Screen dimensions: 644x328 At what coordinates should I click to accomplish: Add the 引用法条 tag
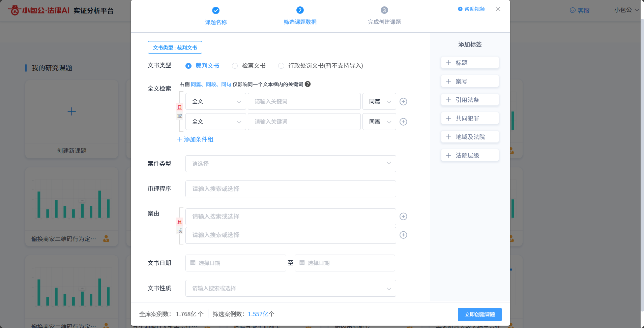tap(470, 100)
